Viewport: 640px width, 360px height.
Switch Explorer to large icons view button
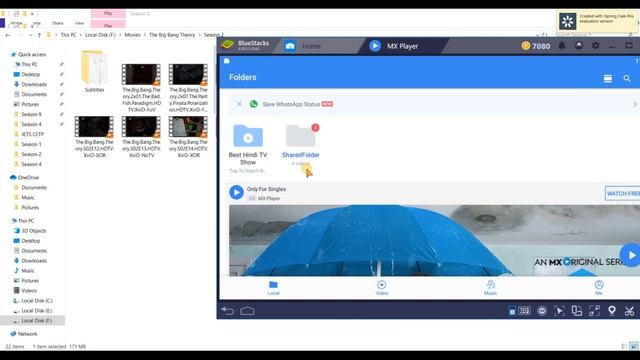click(633, 347)
